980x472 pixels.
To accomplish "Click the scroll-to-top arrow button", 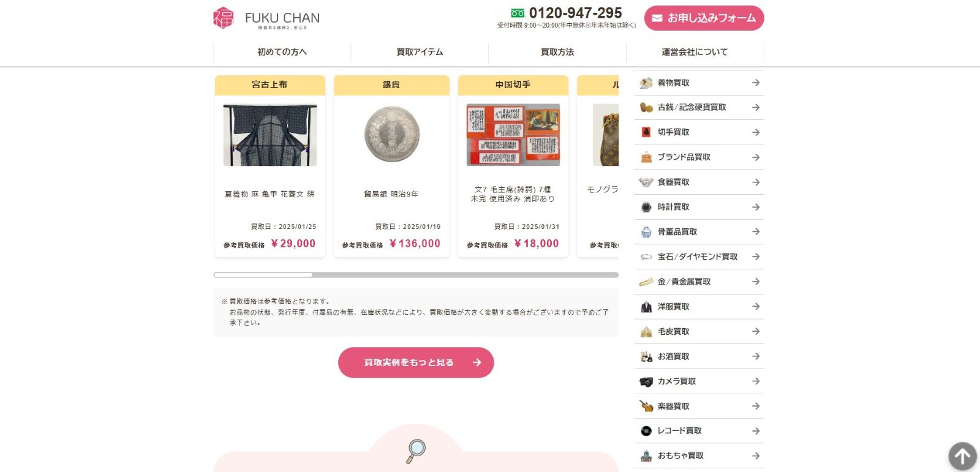I will pyautogui.click(x=962, y=456).
